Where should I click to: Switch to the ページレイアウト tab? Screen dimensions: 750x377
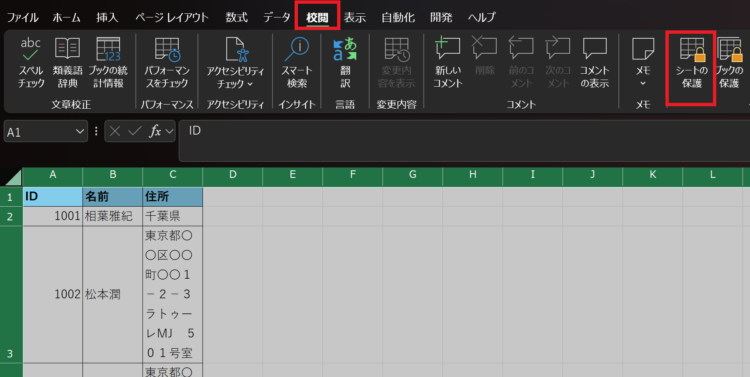click(x=171, y=18)
